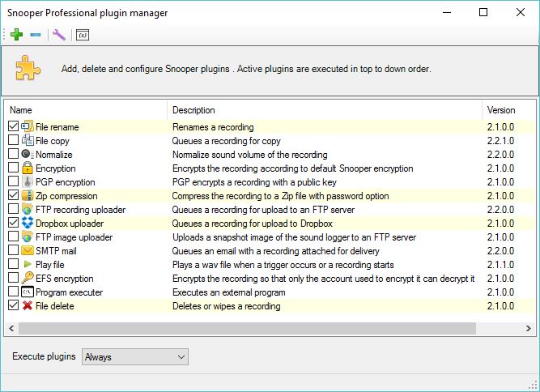
Task: Enable the Encryption plugin checkbox
Action: 13,168
